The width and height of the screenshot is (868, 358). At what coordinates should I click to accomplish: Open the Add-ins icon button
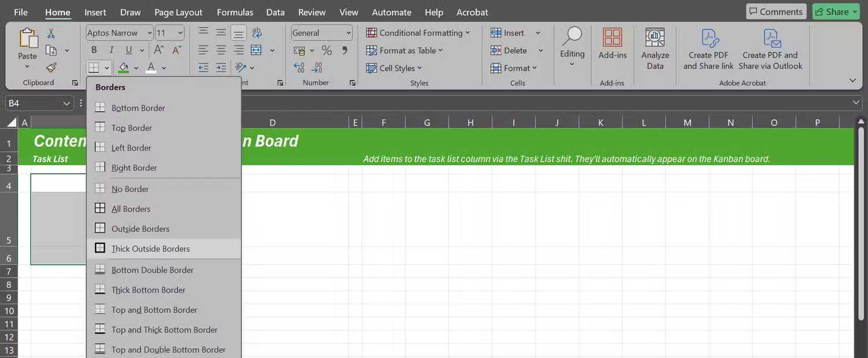click(612, 43)
